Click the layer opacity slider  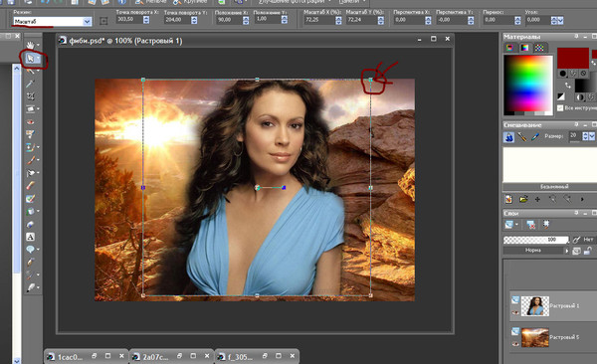pyautogui.click(x=535, y=240)
